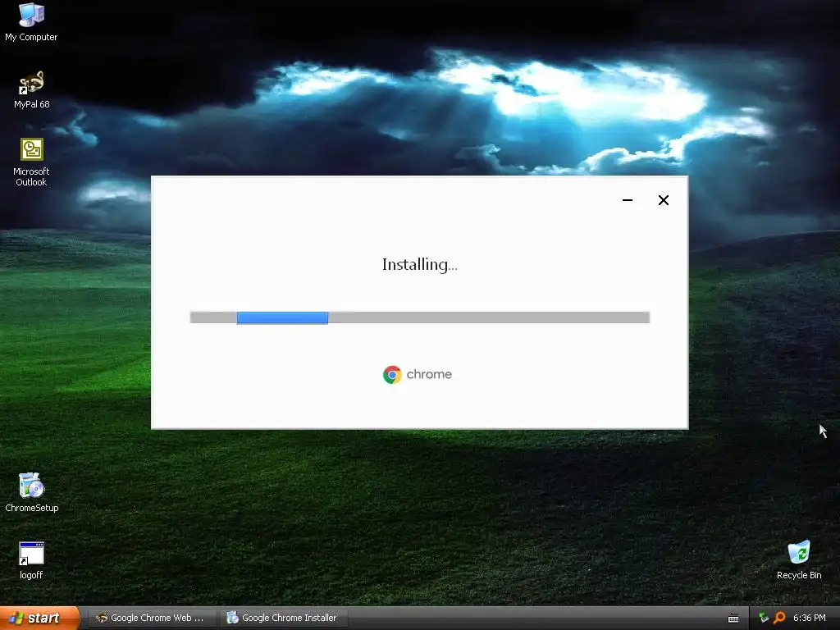Switch to Google Chrome Web taskbar item
This screenshot has width=840, height=630.
152,618
